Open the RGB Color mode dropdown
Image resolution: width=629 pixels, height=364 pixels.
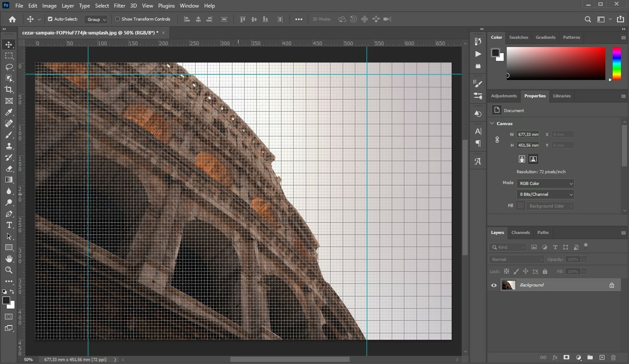pyautogui.click(x=545, y=183)
